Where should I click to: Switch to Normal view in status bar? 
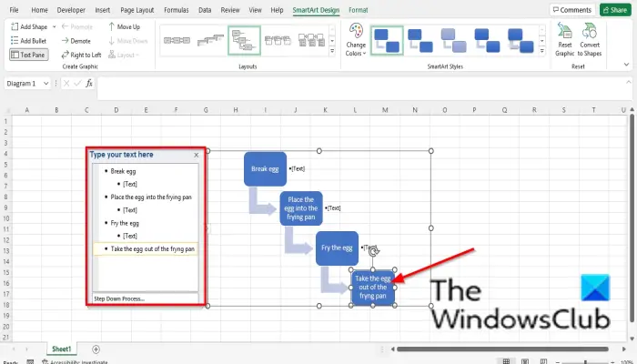pyautogui.click(x=506, y=361)
